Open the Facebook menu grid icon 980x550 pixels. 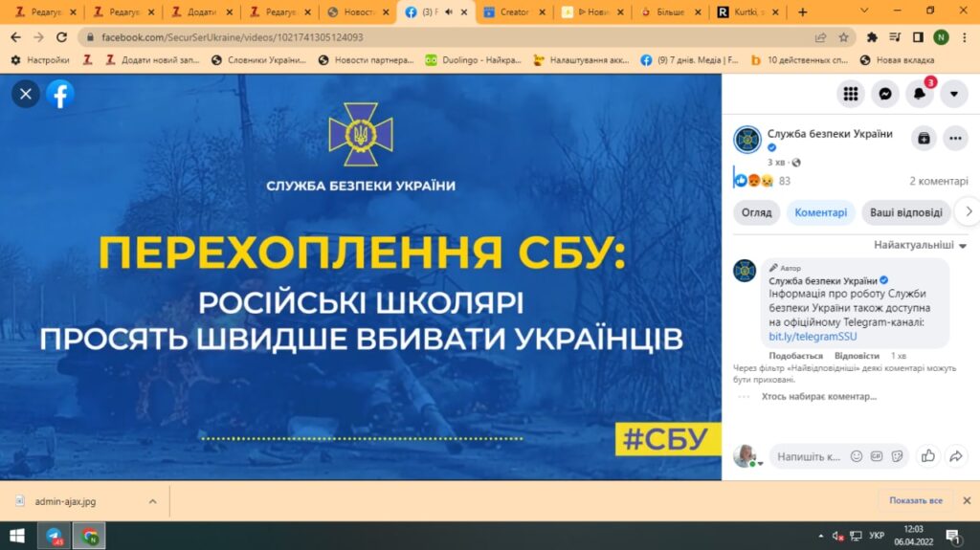tap(850, 94)
